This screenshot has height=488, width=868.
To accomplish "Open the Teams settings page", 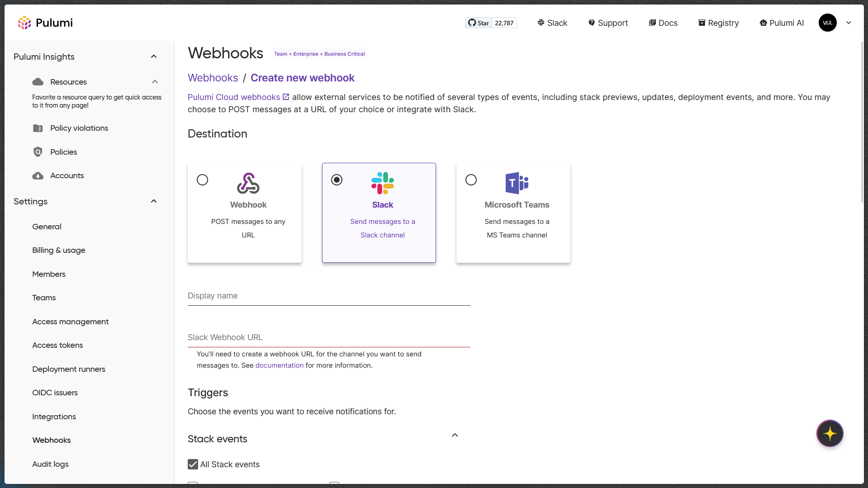I will [44, 298].
